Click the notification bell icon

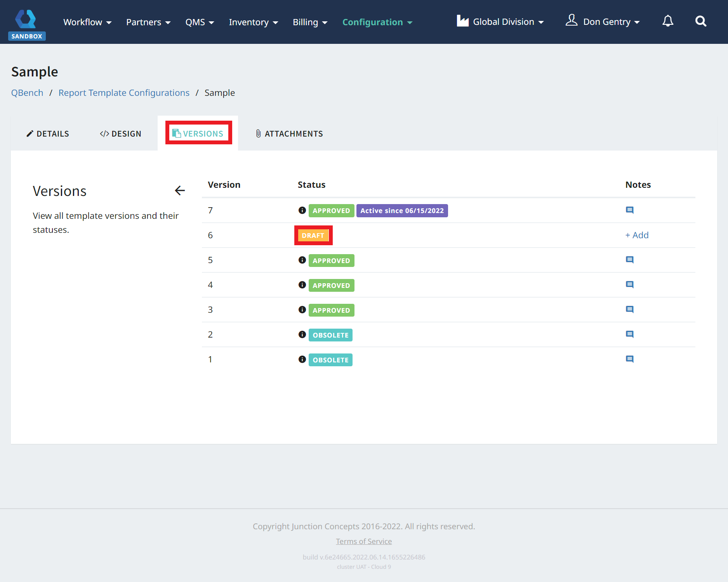[667, 21]
